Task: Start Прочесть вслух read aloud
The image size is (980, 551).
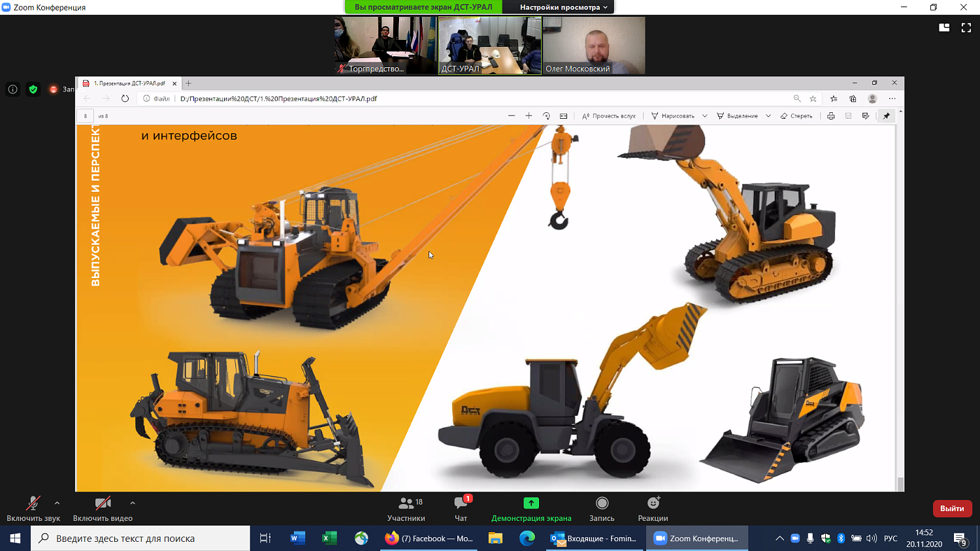Action: (x=609, y=116)
